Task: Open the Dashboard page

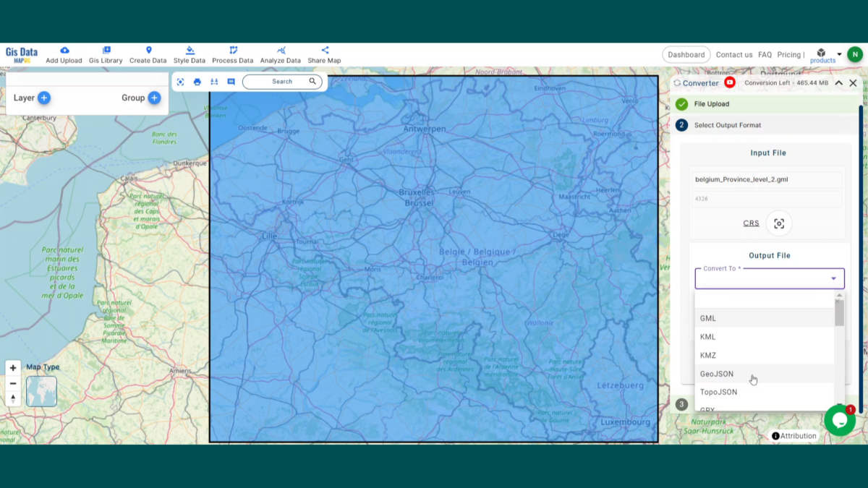Action: click(x=686, y=54)
